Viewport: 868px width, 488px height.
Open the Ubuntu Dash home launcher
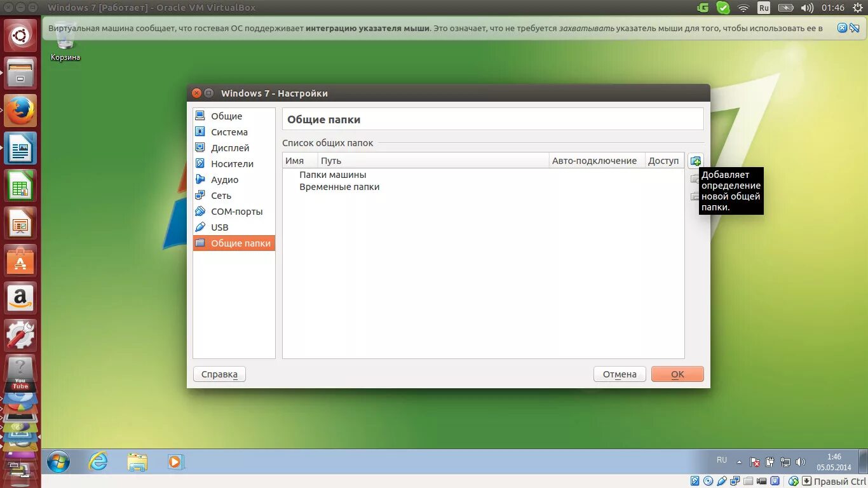pyautogui.click(x=21, y=35)
